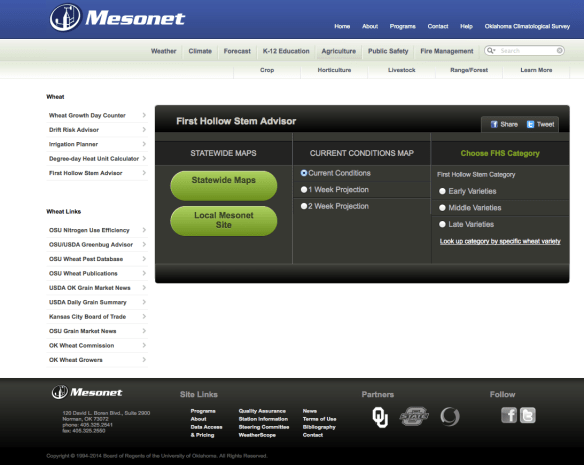The height and width of the screenshot is (465, 584).
Task: Open footer Terms of Use link
Action: coord(320,419)
